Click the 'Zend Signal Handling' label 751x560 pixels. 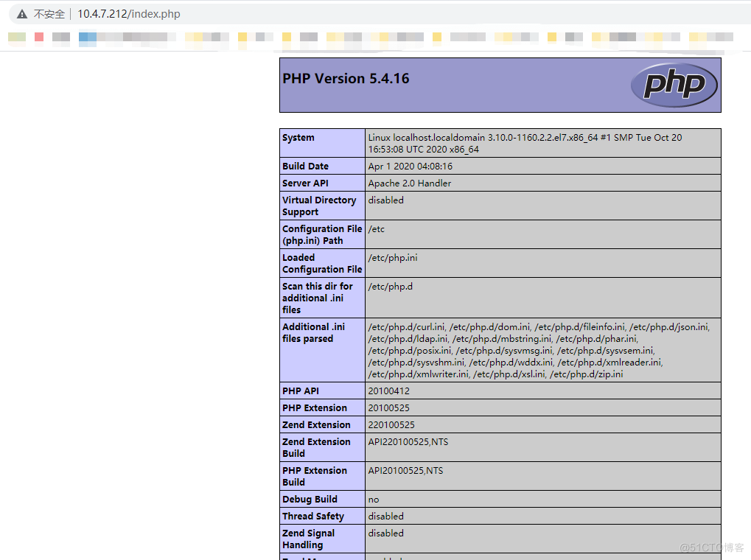pos(309,539)
